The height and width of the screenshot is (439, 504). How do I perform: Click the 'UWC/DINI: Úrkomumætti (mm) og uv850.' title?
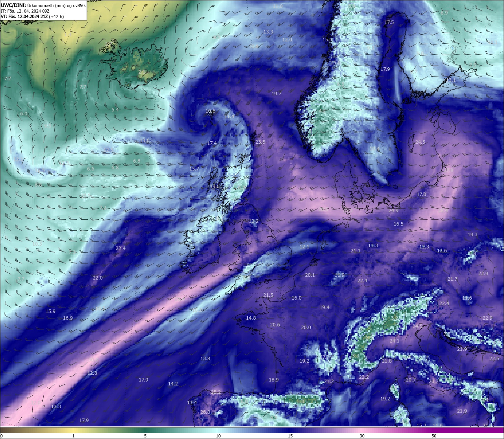[x=43, y=5]
